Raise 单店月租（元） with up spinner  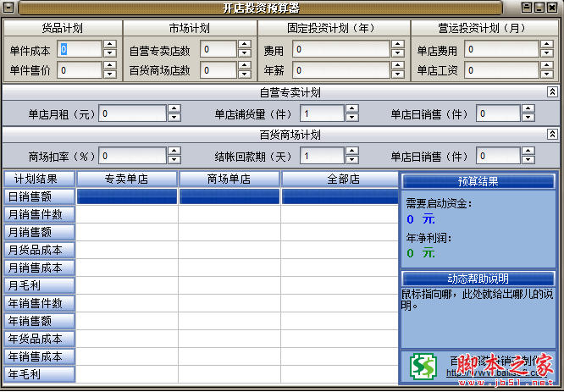[x=174, y=108]
